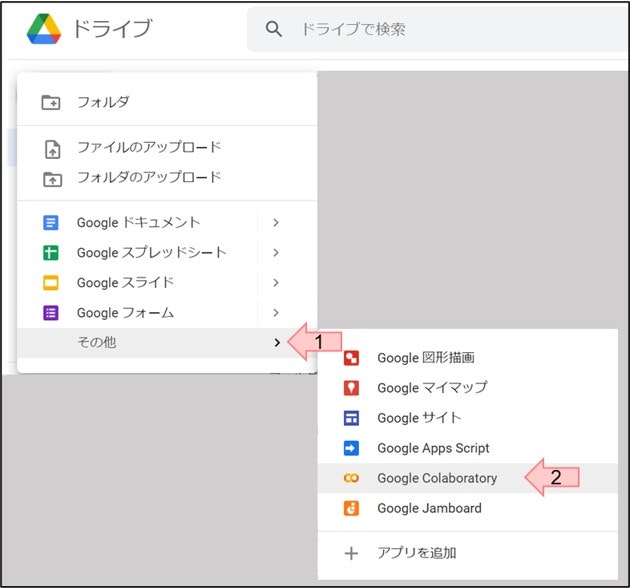The image size is (630, 588).
Task: Click the Google マイマップ pin icon
Action: pyautogui.click(x=352, y=388)
